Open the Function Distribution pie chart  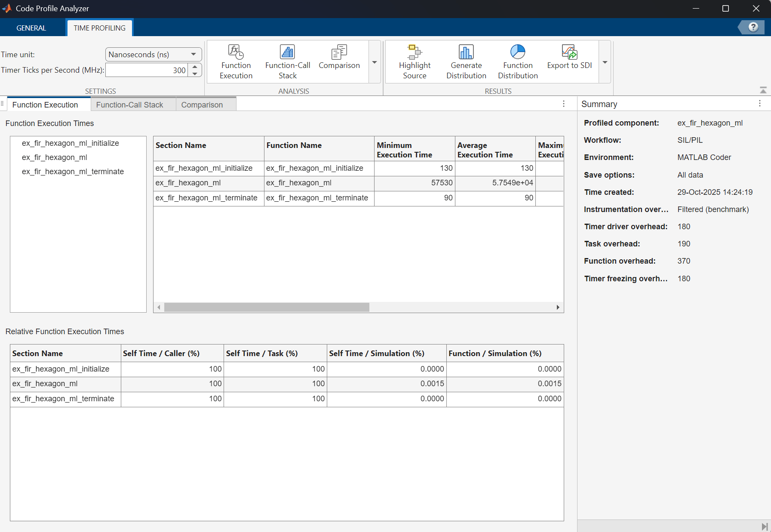click(x=518, y=62)
